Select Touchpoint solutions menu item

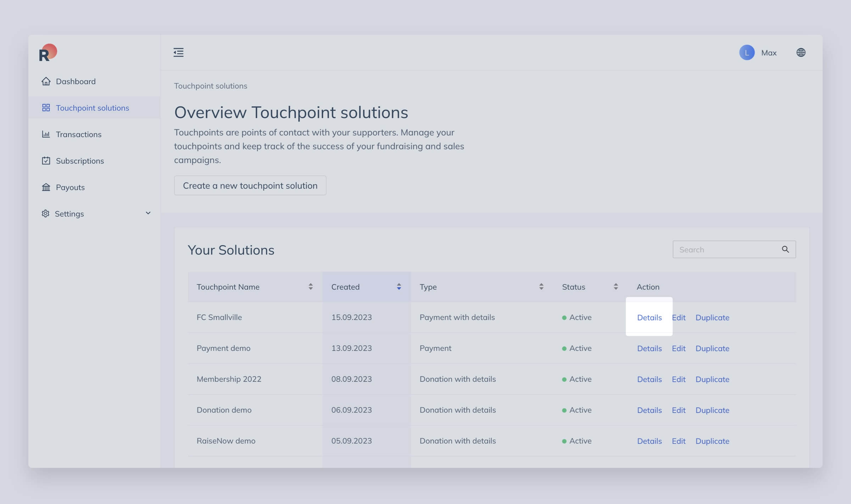click(94, 108)
